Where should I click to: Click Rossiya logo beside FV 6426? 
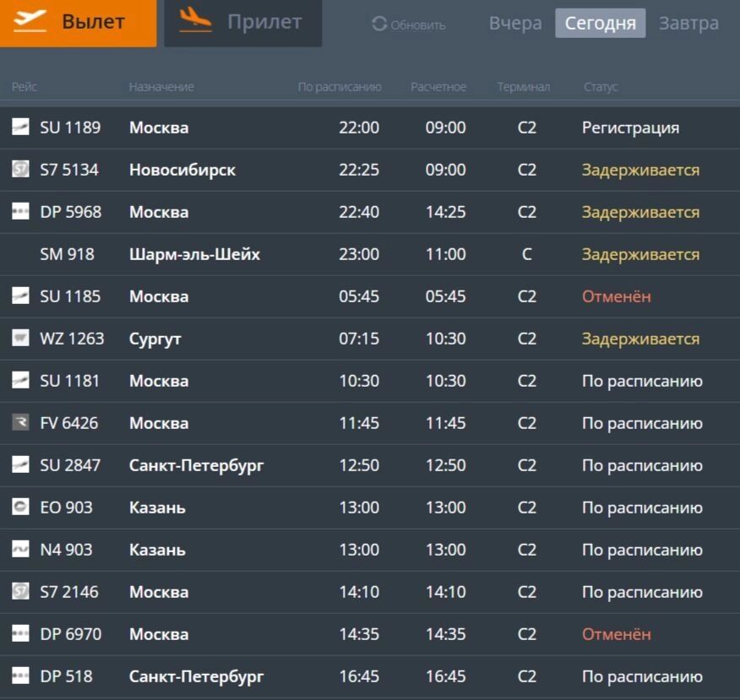point(20,422)
